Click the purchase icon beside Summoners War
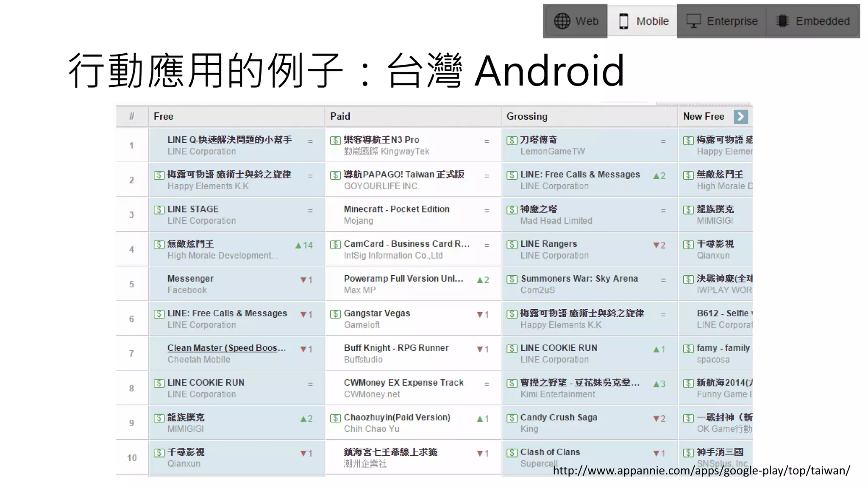This screenshot has height=488, width=868. (x=512, y=279)
